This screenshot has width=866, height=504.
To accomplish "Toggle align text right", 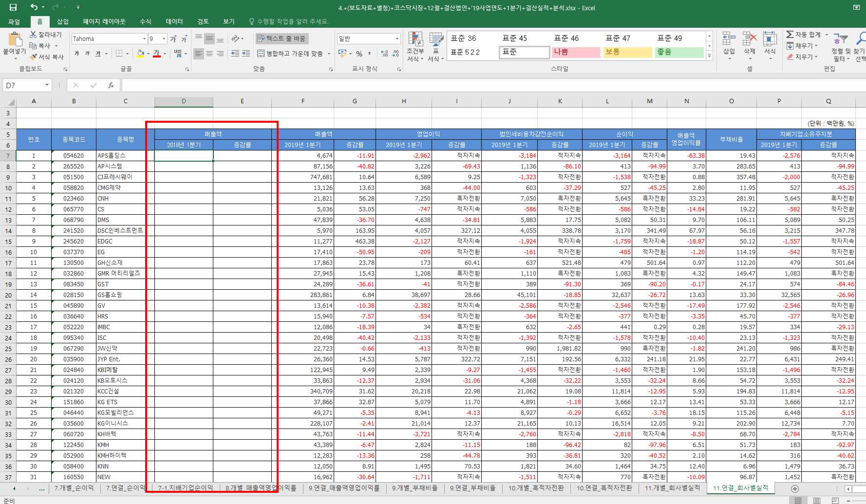I will pyautogui.click(x=220, y=53).
